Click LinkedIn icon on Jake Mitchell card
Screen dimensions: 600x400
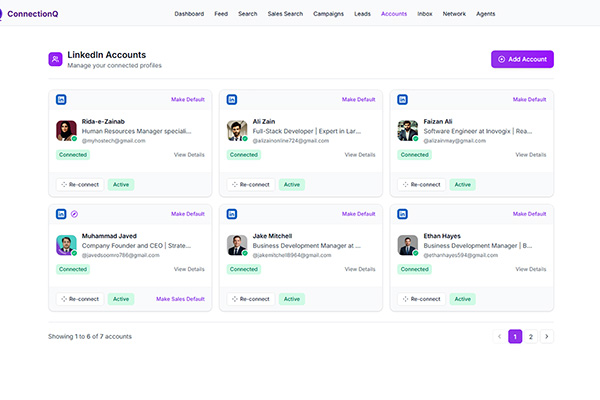pyautogui.click(x=232, y=214)
